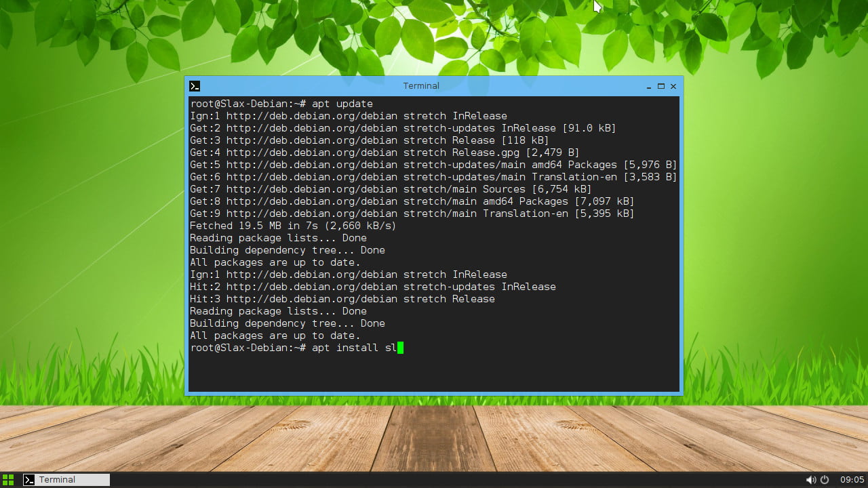Click the Hit:2 stretch-updates InRelease line

(373, 287)
